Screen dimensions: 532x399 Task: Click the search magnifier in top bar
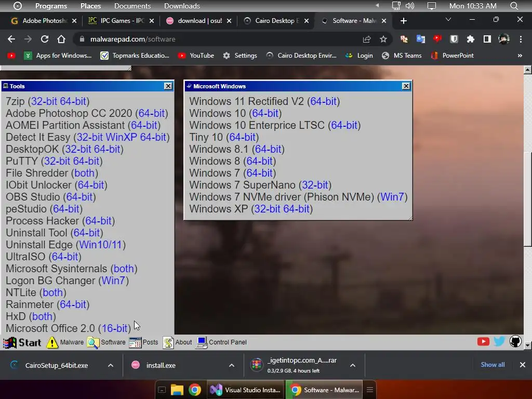click(x=514, y=6)
